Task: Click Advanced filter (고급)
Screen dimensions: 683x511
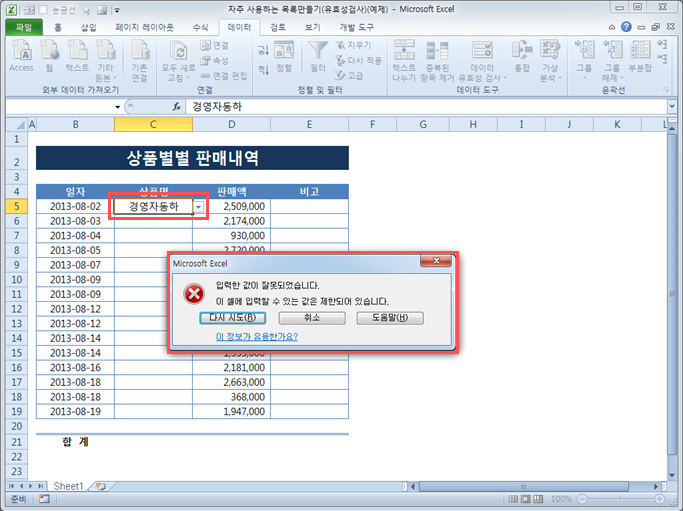Action: tap(349, 76)
